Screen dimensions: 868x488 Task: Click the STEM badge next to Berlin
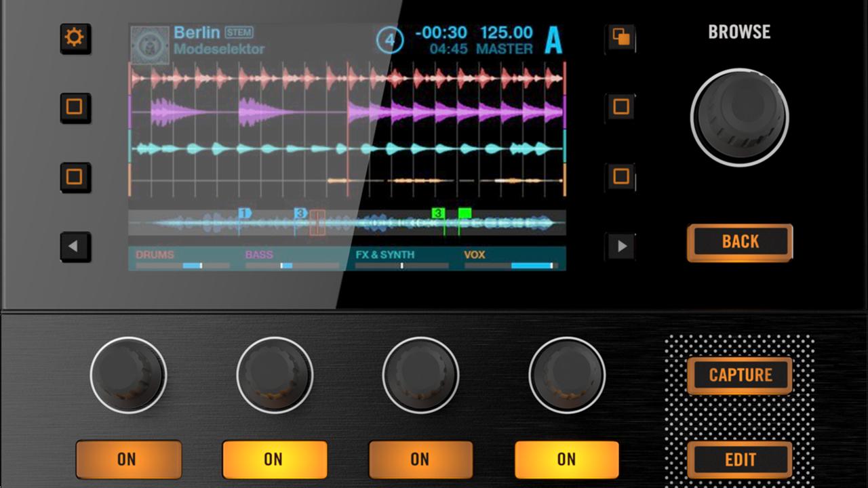[x=238, y=33]
